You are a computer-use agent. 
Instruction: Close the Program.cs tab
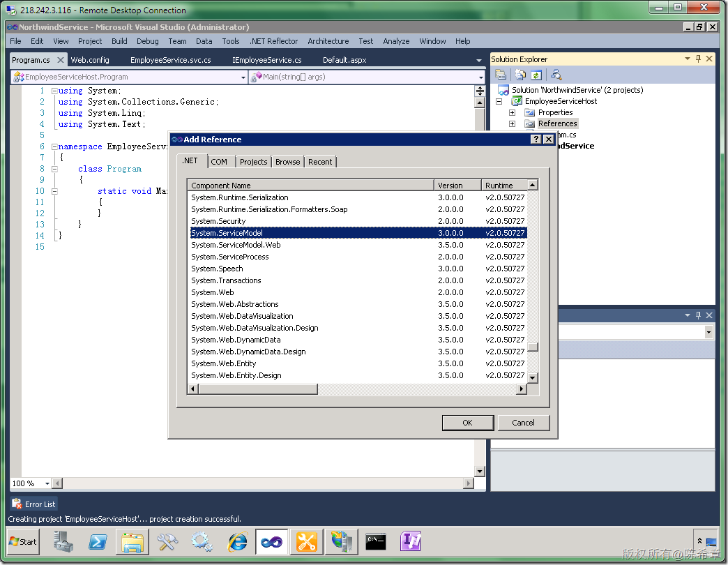click(x=61, y=60)
